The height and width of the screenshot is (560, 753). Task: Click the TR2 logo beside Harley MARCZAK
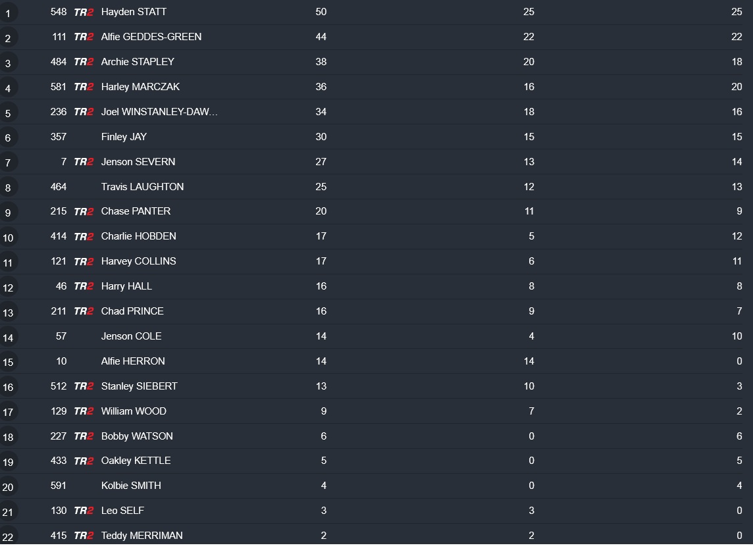[84, 87]
